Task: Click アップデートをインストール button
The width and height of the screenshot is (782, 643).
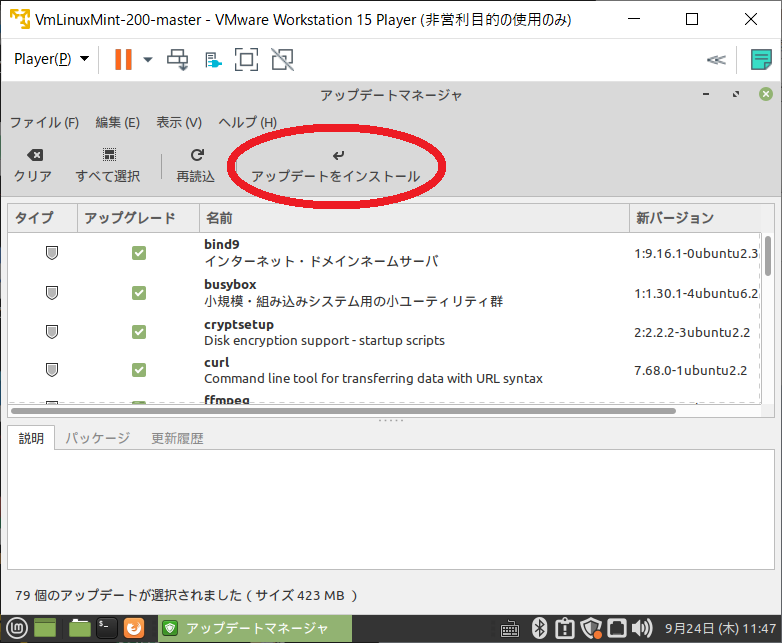Action: (336, 166)
